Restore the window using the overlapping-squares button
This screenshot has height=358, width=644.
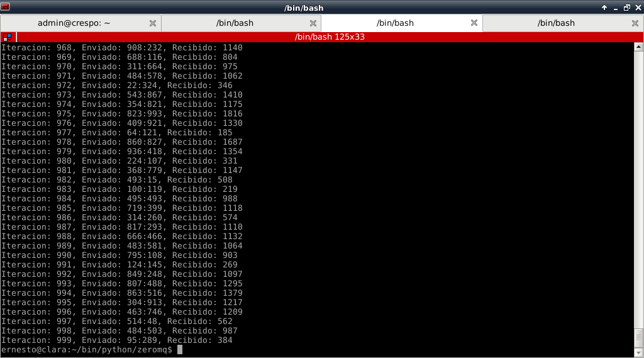[626, 7]
